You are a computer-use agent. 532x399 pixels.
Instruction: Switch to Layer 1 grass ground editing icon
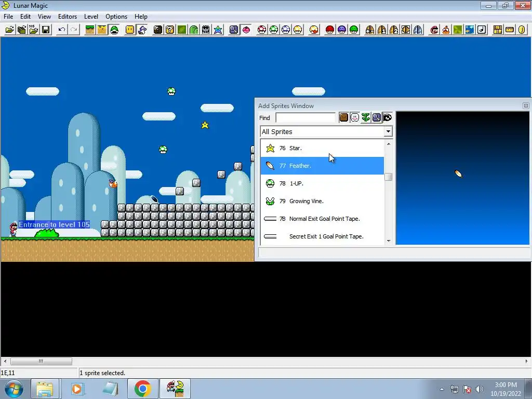click(89, 30)
